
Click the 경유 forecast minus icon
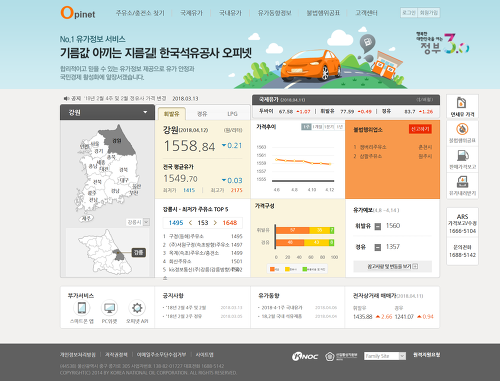click(x=378, y=247)
